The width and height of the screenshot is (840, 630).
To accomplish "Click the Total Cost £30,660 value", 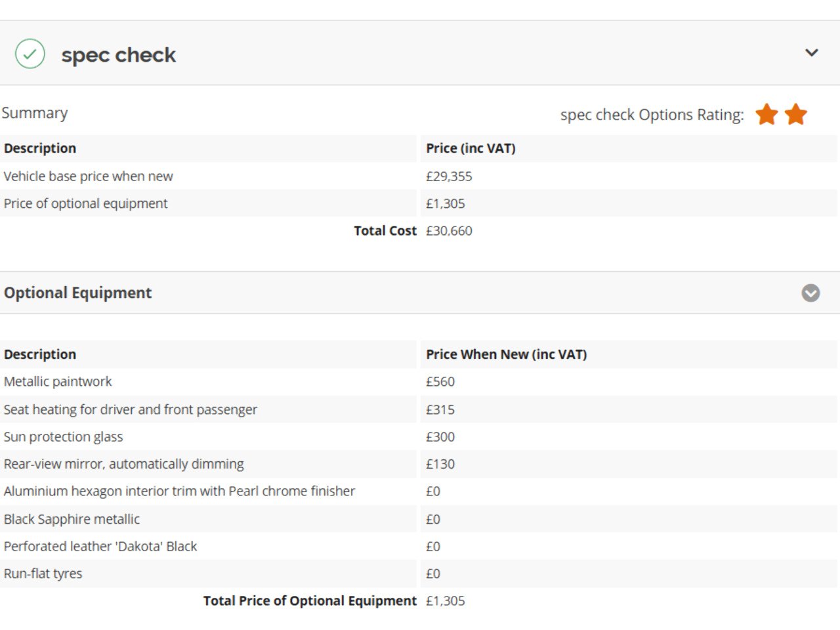I will 449,231.
